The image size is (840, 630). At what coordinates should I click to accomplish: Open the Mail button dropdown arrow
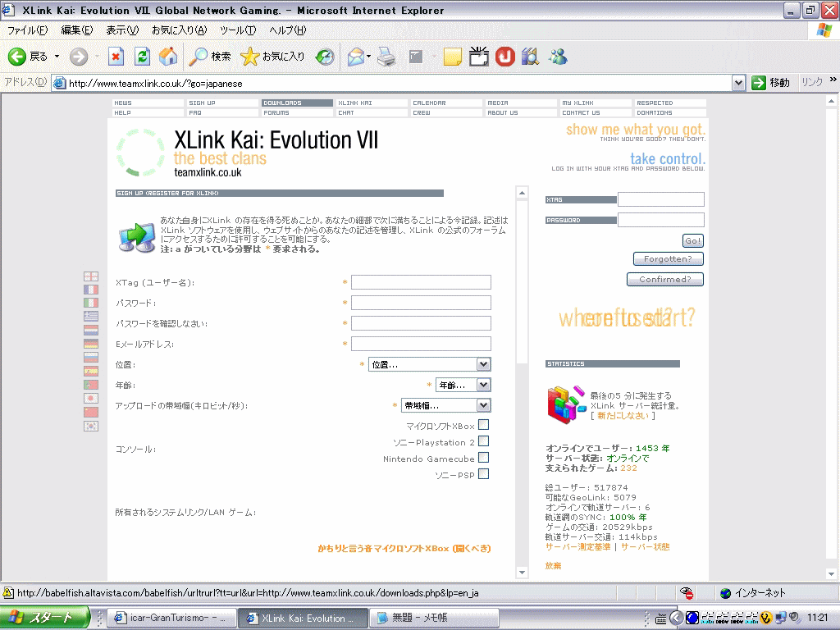pos(369,57)
